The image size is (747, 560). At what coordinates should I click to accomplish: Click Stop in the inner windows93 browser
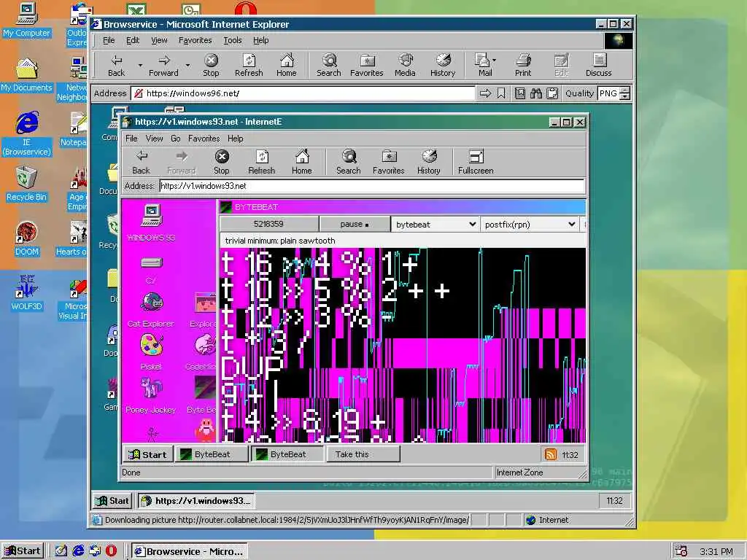222,163
